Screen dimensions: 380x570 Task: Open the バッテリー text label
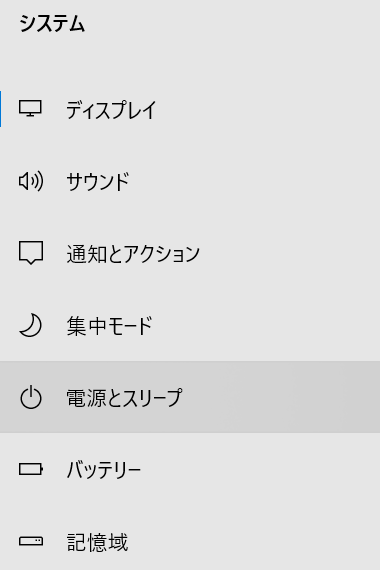point(104,469)
